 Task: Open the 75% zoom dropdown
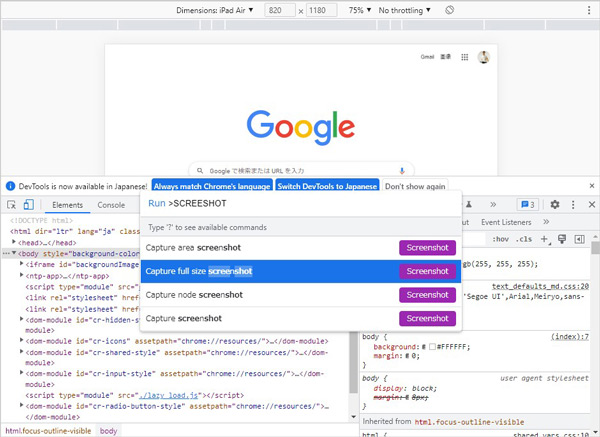(360, 10)
